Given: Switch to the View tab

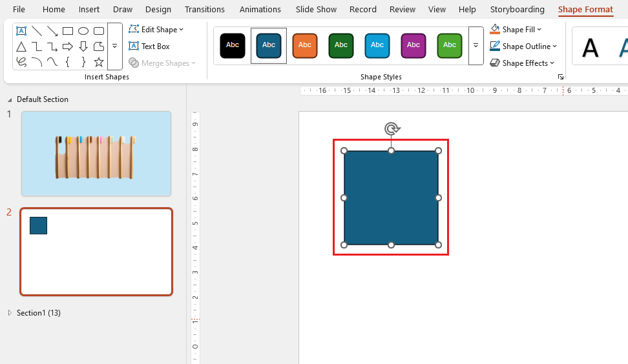Looking at the screenshot, I should [x=437, y=9].
